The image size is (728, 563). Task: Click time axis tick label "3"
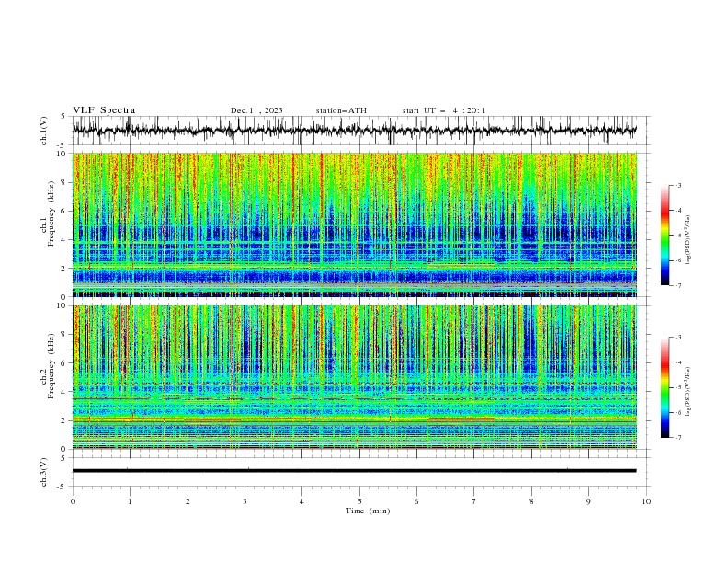tap(245, 501)
